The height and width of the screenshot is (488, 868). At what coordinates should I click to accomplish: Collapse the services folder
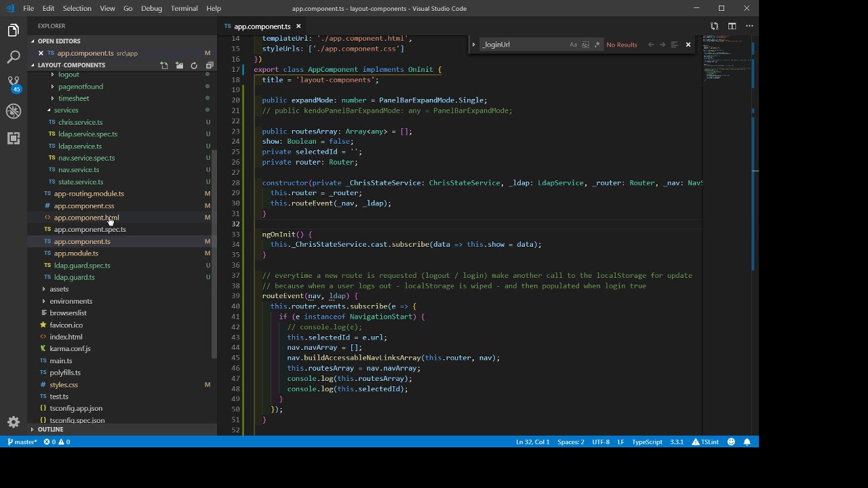tap(66, 110)
